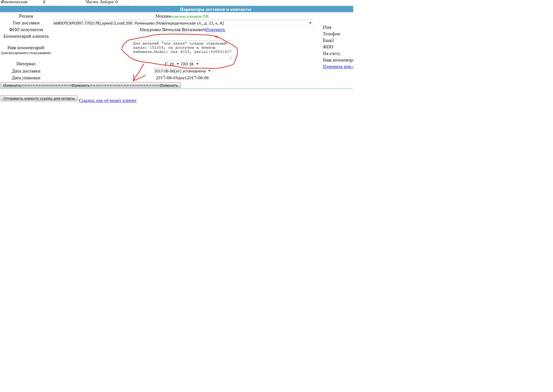Image resolution: width=553 pixels, height=392 pixels.
Task: Click the 'возможно курьером IML' green text
Action: pyautogui.click(x=190, y=16)
